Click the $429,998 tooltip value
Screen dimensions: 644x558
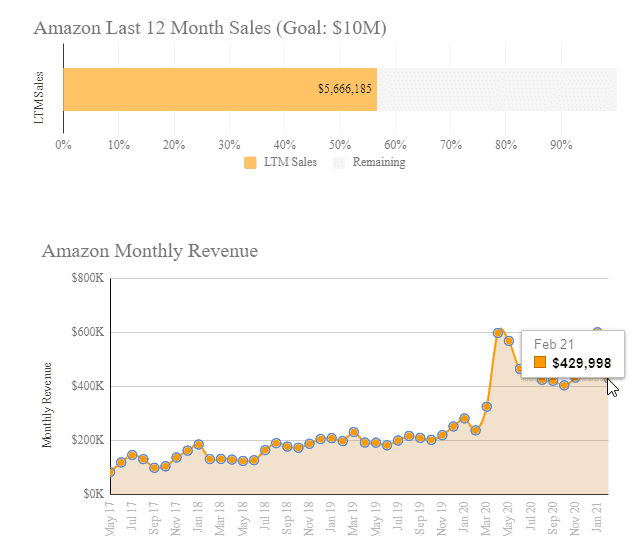click(581, 363)
